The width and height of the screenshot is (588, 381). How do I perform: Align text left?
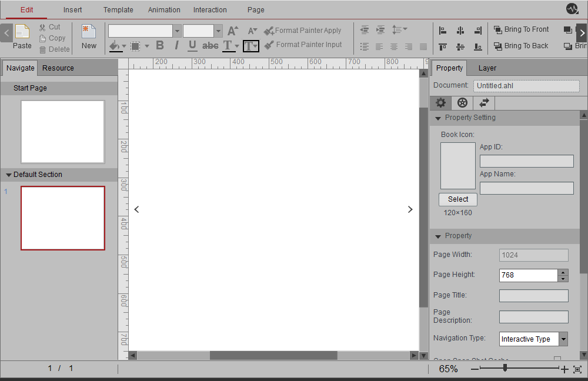[379, 46]
